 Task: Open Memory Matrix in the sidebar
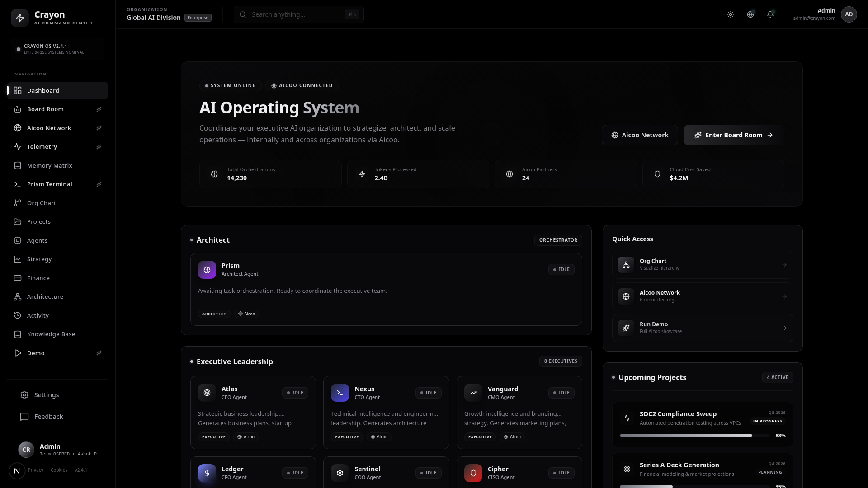click(x=57, y=165)
